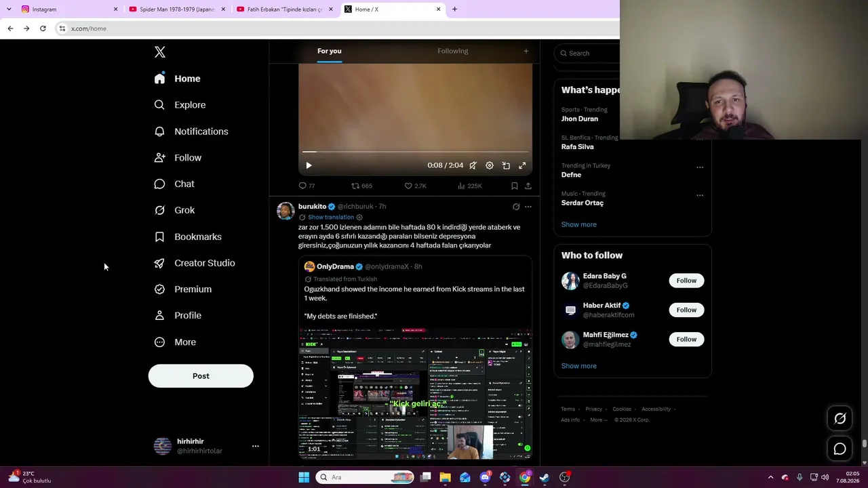868x488 pixels.
Task: Show more accounts to follow
Action: [x=579, y=366]
